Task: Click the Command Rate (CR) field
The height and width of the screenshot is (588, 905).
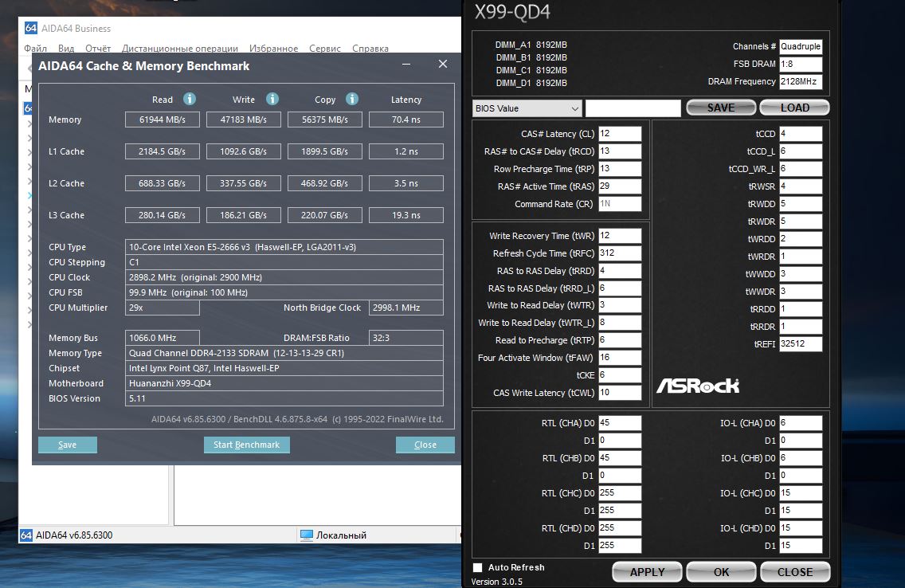Action: (x=620, y=204)
